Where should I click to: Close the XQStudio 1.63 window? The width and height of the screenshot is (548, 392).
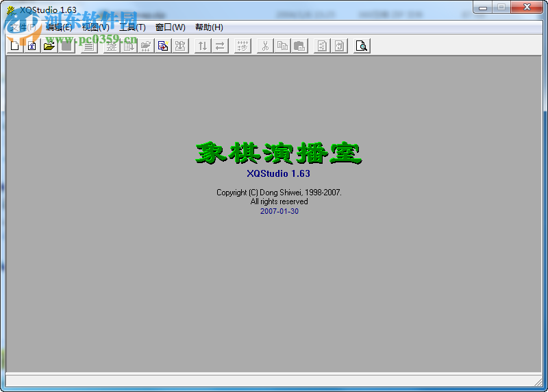[527, 7]
